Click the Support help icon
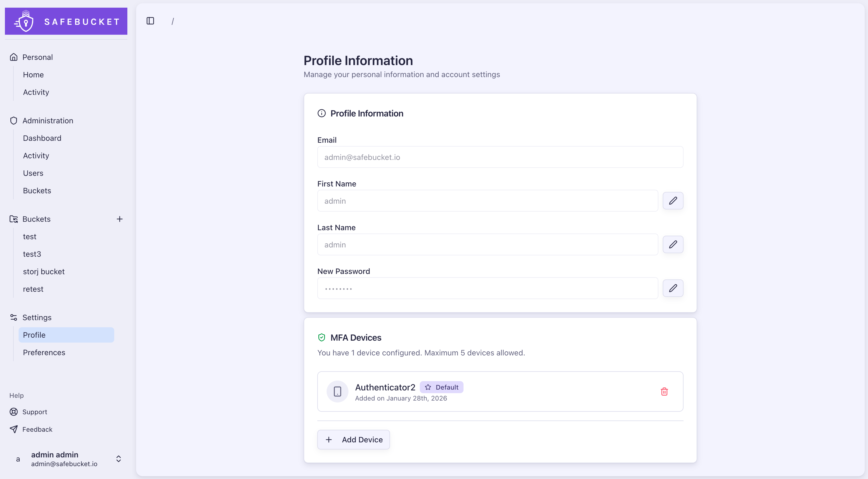Screen dimensions: 868x479 (13, 411)
